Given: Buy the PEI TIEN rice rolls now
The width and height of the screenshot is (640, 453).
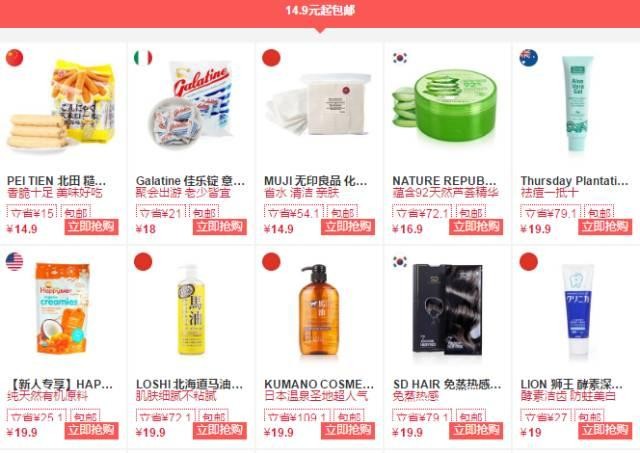Looking at the screenshot, I should pyautogui.click(x=91, y=226).
